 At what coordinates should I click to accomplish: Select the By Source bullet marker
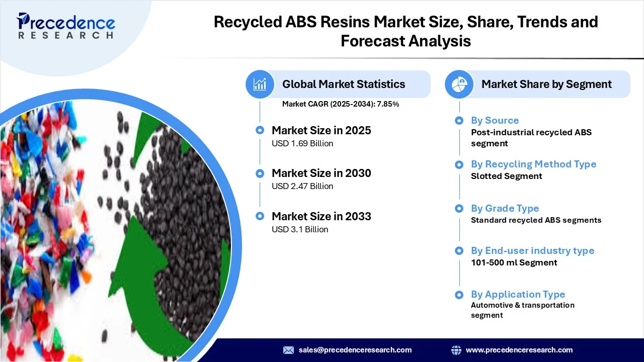click(x=459, y=121)
